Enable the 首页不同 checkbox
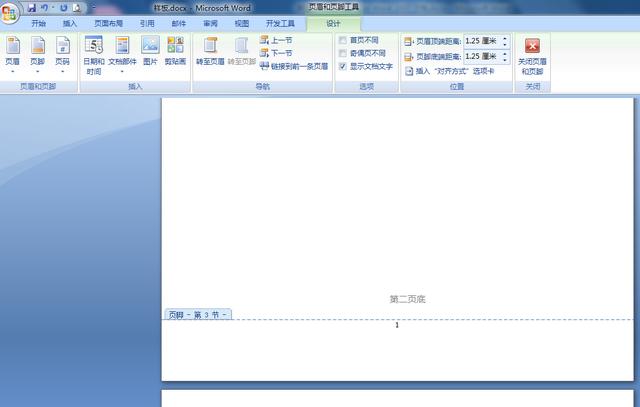 click(x=343, y=40)
